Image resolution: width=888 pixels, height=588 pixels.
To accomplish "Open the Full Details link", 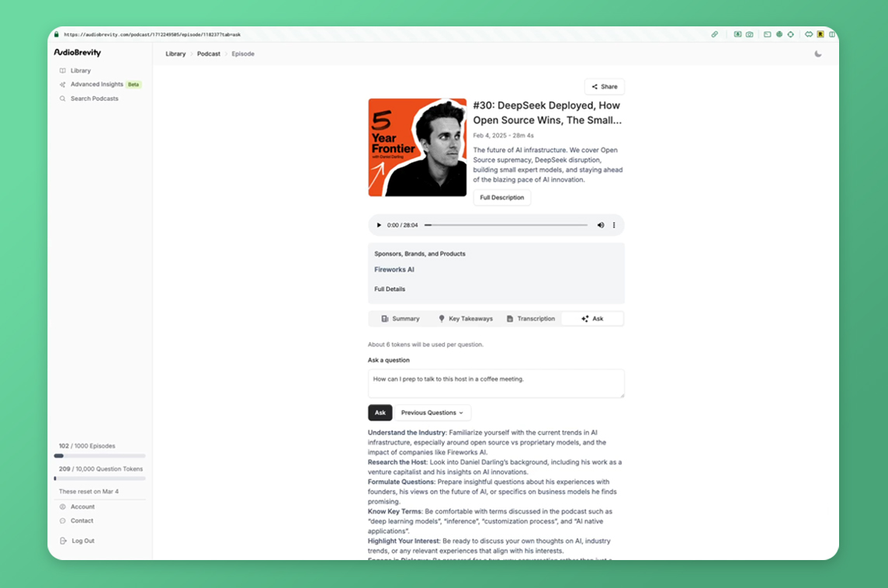I will pos(390,289).
